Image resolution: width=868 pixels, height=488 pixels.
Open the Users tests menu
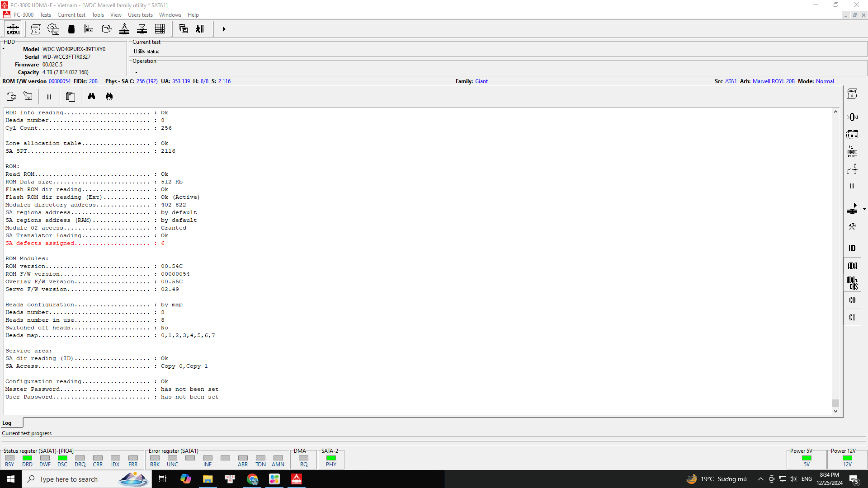click(140, 15)
